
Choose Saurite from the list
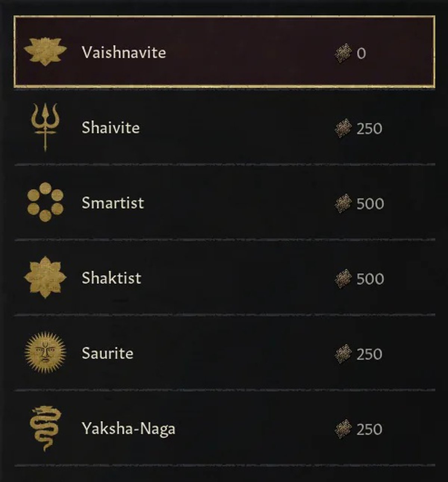click(108, 353)
